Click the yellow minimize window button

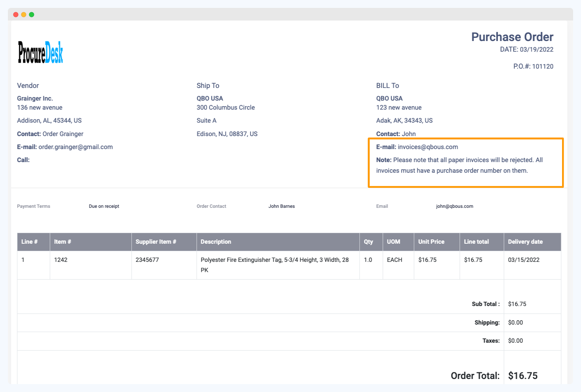(x=23, y=14)
